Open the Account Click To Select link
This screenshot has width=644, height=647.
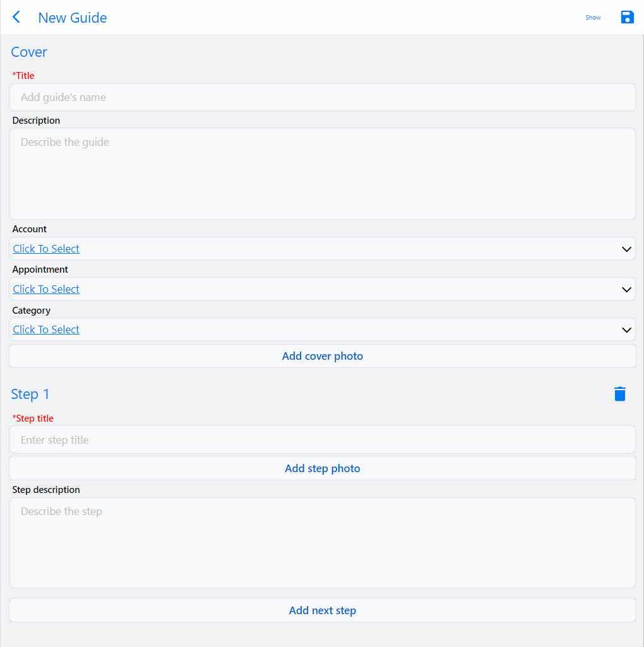(x=46, y=249)
